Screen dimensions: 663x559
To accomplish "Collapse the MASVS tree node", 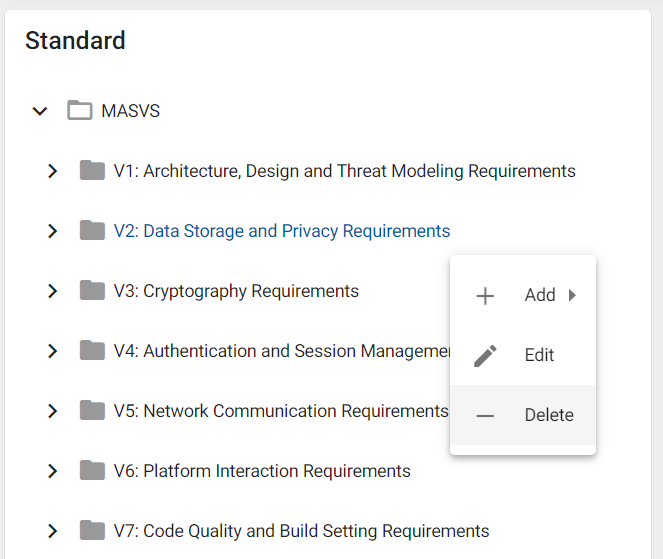I will point(40,111).
